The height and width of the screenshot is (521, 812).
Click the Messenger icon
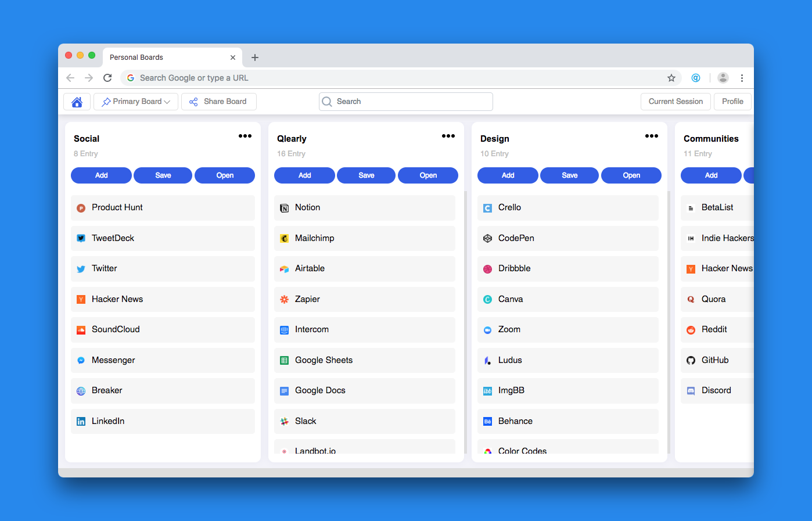pyautogui.click(x=81, y=360)
